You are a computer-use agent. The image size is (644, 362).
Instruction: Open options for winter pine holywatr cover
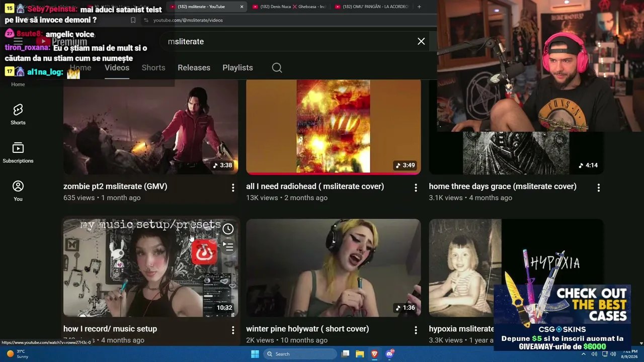point(416,330)
